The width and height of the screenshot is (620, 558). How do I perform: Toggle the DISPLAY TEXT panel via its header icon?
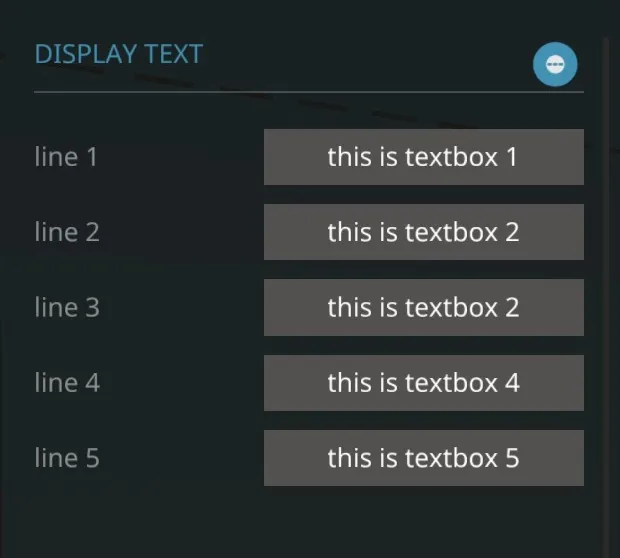pyautogui.click(x=555, y=65)
